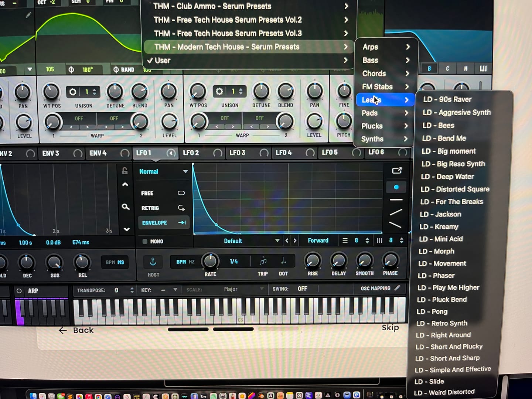Select the C filter routing button
The image size is (532, 399).
[x=447, y=69]
